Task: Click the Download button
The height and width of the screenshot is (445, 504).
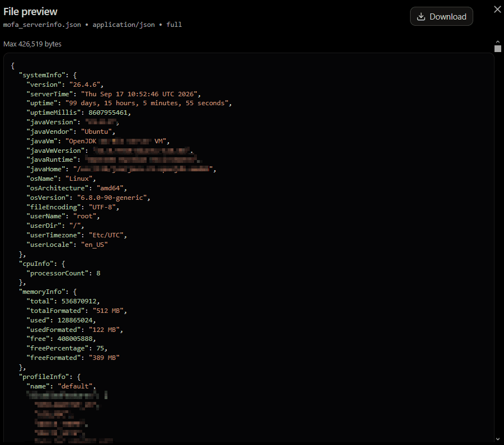Action: pos(441,16)
